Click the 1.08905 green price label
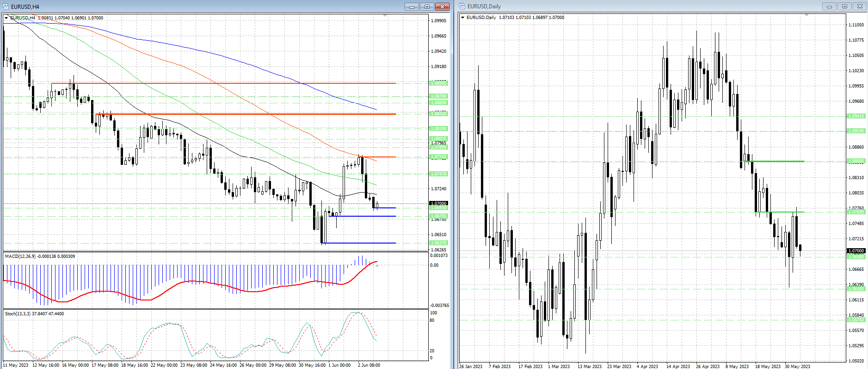This screenshot has width=868, height=369. coord(439,83)
